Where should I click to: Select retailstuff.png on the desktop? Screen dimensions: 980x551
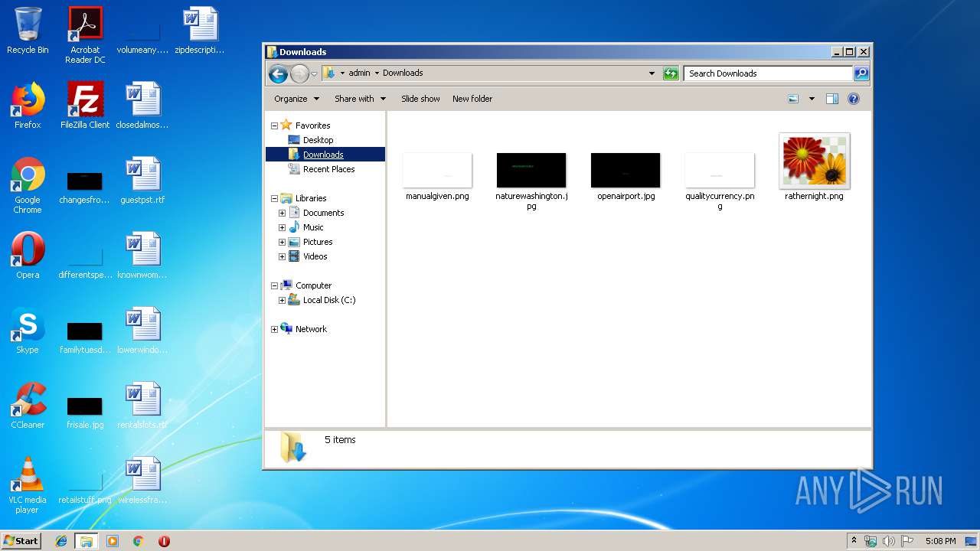click(x=85, y=487)
